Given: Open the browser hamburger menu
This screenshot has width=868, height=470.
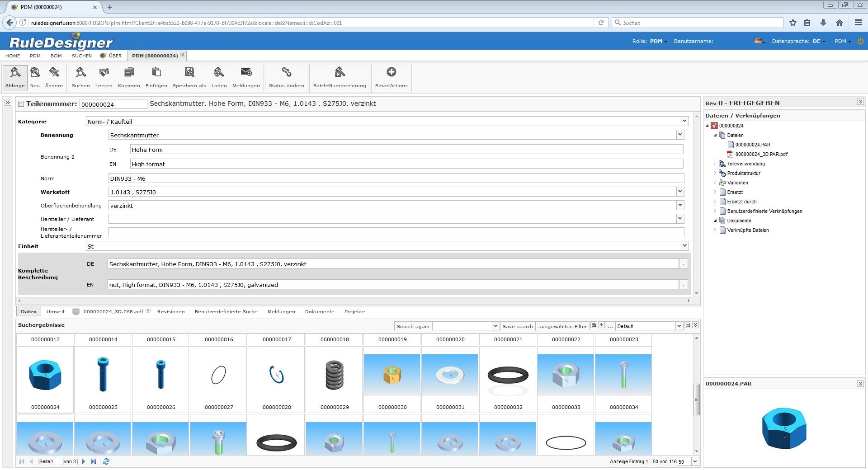Looking at the screenshot, I should tap(859, 23).
